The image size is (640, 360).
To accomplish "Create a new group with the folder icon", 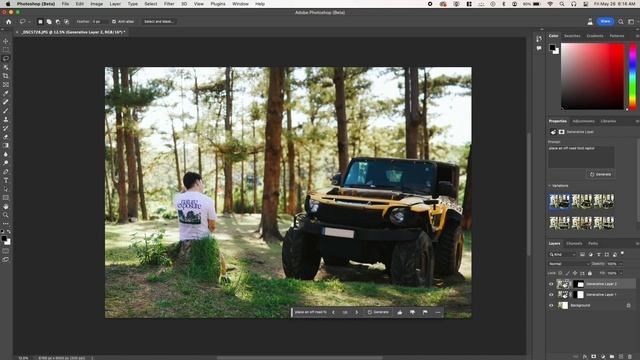I will pyautogui.click(x=612, y=357).
